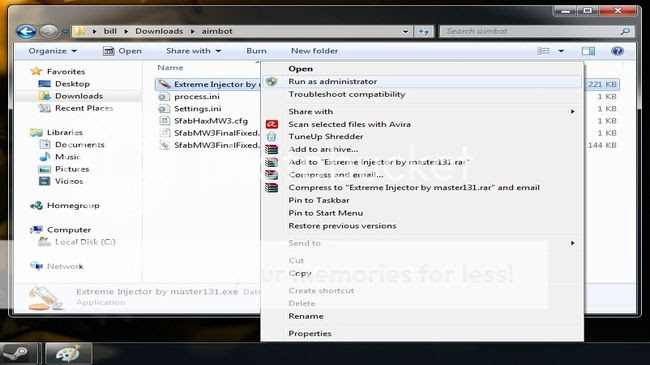The image size is (650, 365).
Task: Click the shield icon beside Run as administrator
Action: (272, 82)
